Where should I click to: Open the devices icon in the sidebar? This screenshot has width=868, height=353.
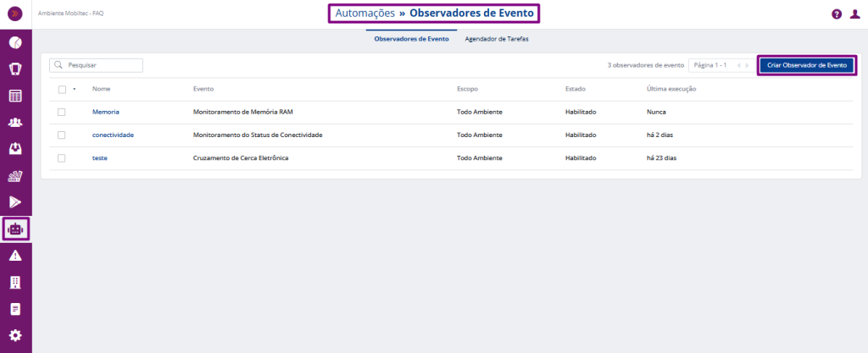coord(15,69)
